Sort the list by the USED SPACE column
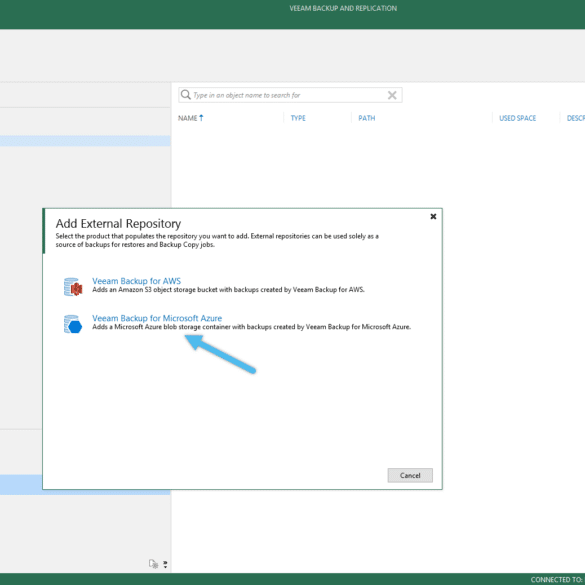The width and height of the screenshot is (585, 585). (517, 118)
